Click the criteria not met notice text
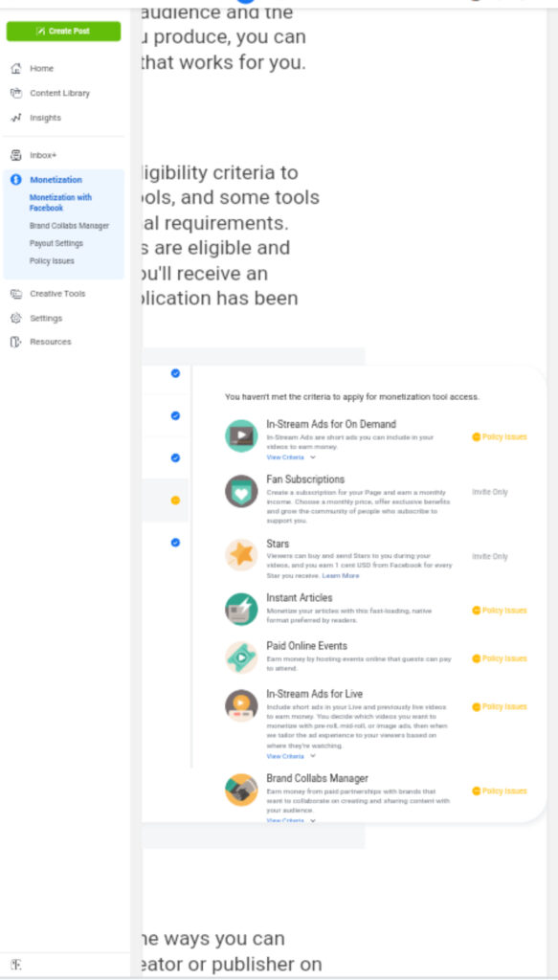 point(352,397)
